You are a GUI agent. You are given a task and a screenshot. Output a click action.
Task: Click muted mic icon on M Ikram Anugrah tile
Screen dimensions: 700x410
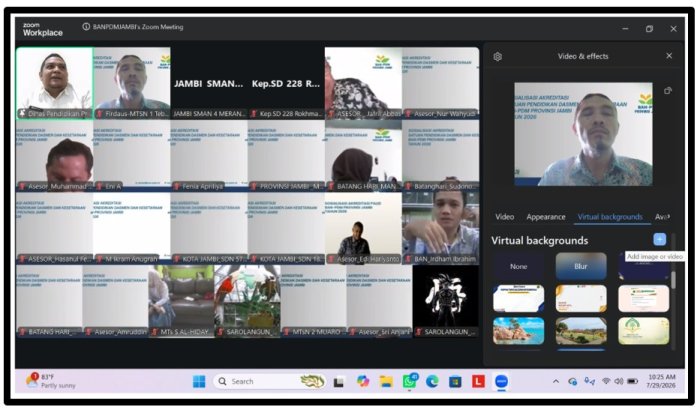tap(99, 259)
